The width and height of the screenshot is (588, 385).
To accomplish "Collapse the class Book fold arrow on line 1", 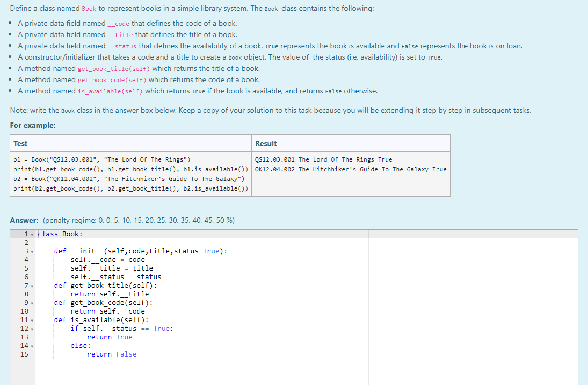I will point(32,235).
